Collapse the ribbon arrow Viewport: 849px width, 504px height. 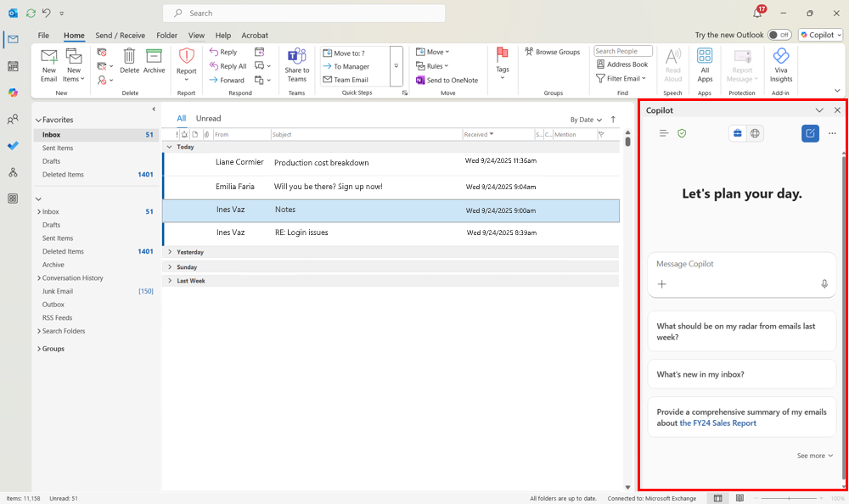pyautogui.click(x=837, y=91)
